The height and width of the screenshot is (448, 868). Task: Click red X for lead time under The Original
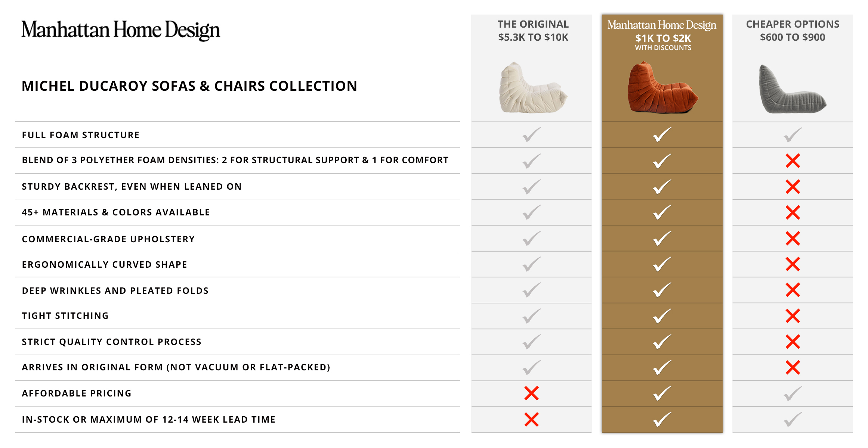pos(531,419)
